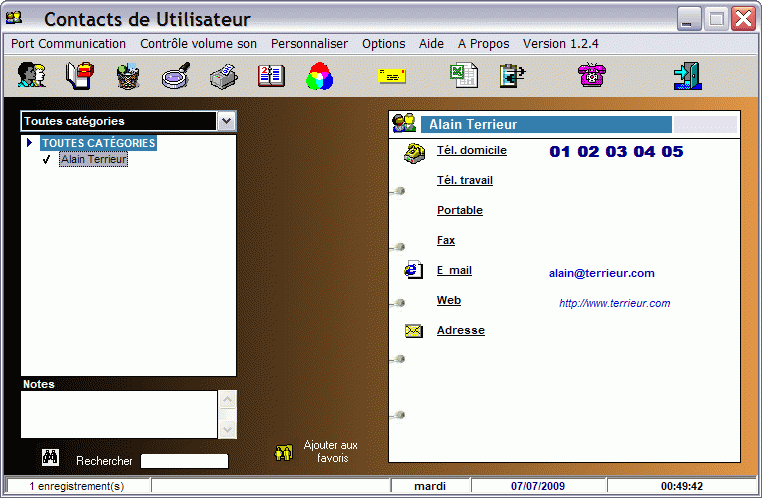Click the exit door toolbar icon

tap(687, 76)
